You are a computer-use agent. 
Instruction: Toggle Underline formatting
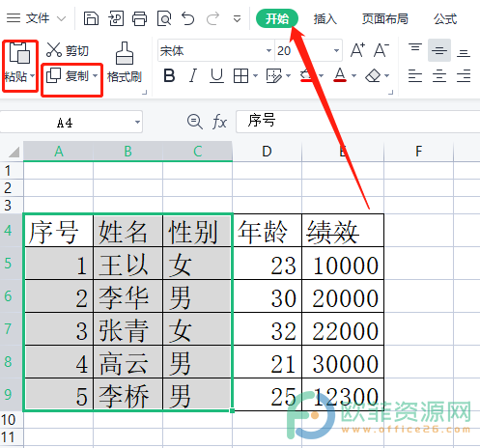coord(216,76)
